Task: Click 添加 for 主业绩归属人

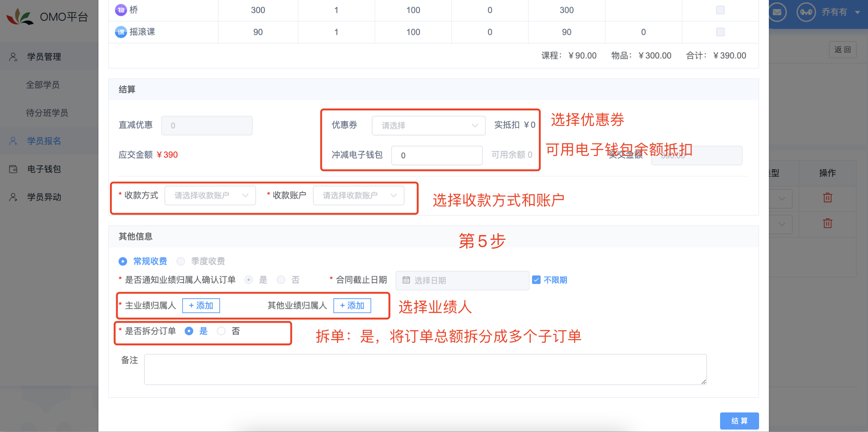Action: pyautogui.click(x=201, y=306)
